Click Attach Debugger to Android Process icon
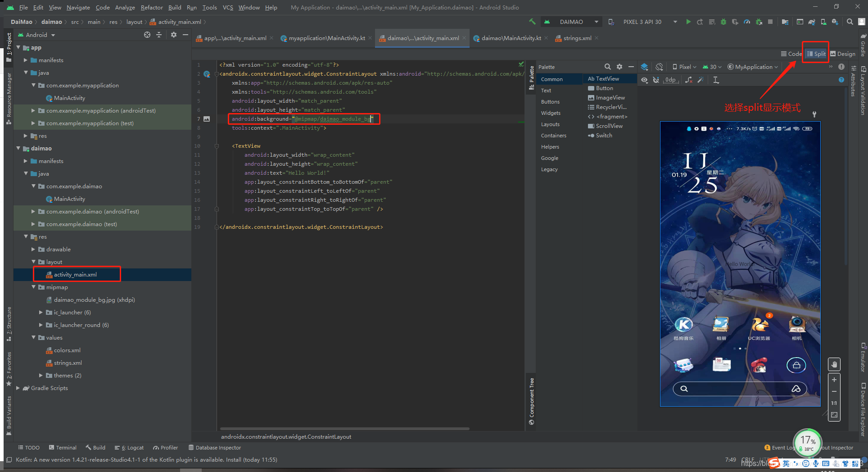 click(x=759, y=22)
